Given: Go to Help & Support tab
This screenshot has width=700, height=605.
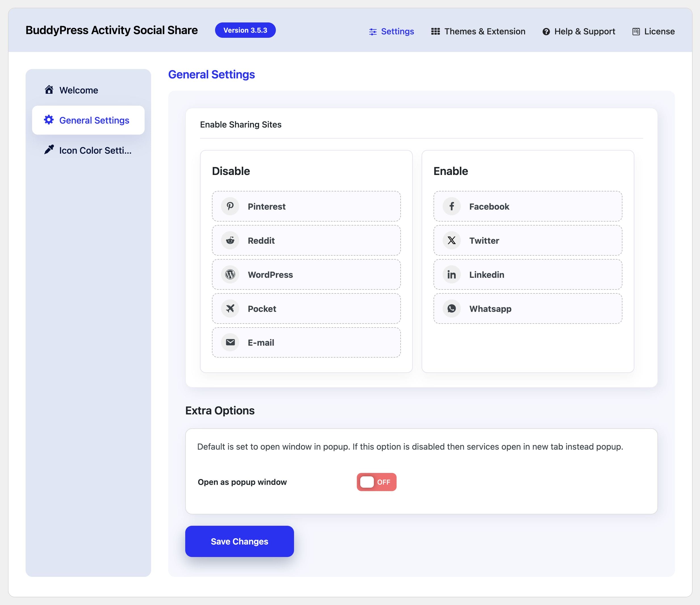Looking at the screenshot, I should pos(579,32).
